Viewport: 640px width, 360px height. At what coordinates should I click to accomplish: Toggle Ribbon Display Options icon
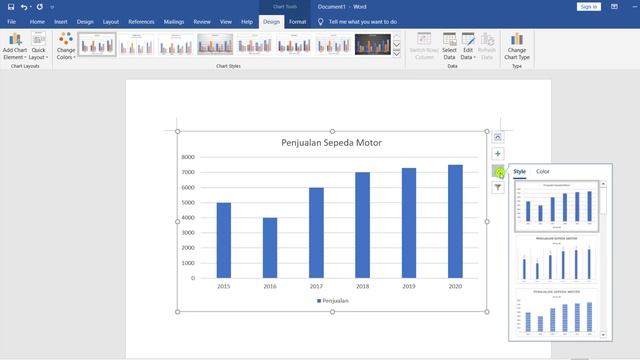click(x=614, y=7)
